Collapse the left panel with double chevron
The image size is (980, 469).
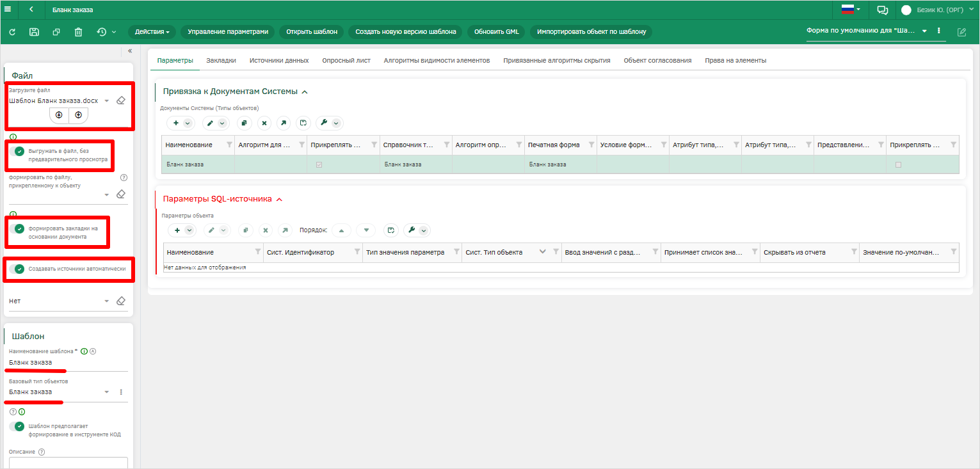point(129,51)
